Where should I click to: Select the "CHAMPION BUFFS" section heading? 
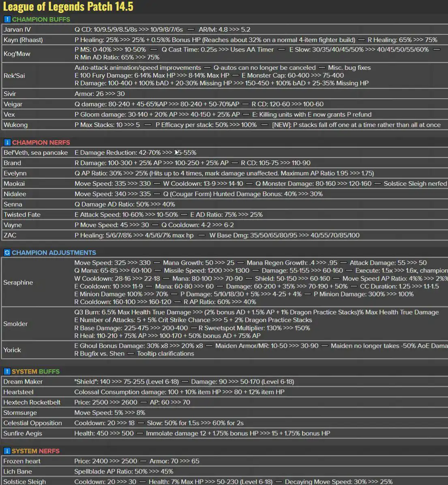pos(41,19)
